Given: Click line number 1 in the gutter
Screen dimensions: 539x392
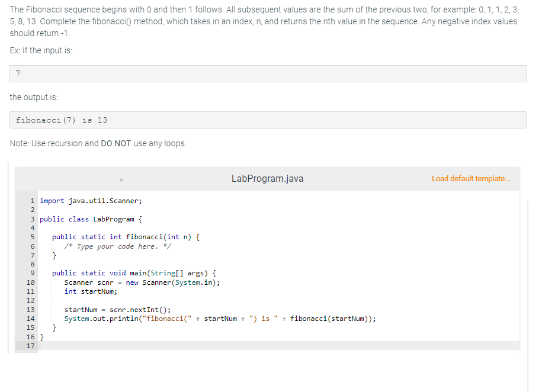Looking at the screenshot, I should [31, 201].
